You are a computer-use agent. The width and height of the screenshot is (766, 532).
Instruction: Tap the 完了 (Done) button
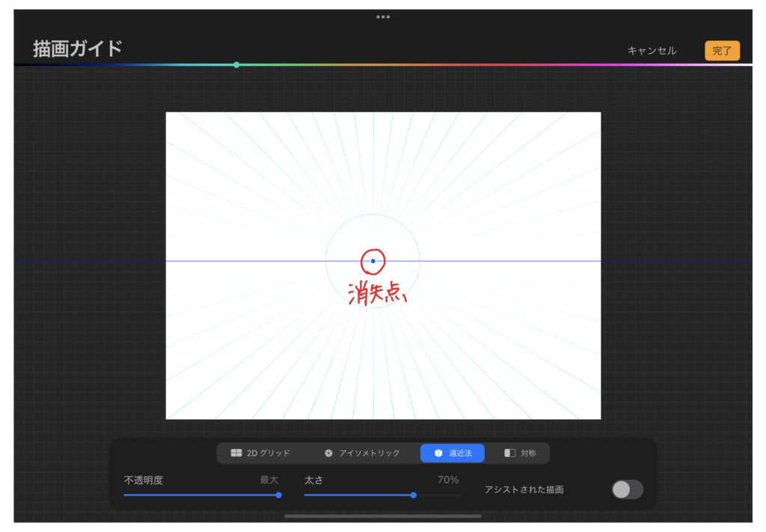pyautogui.click(x=722, y=51)
